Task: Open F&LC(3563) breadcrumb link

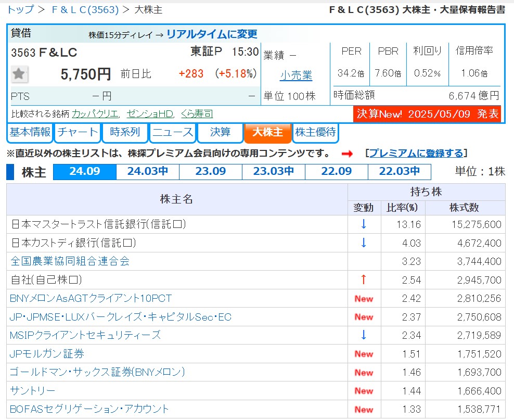Action: [85, 10]
